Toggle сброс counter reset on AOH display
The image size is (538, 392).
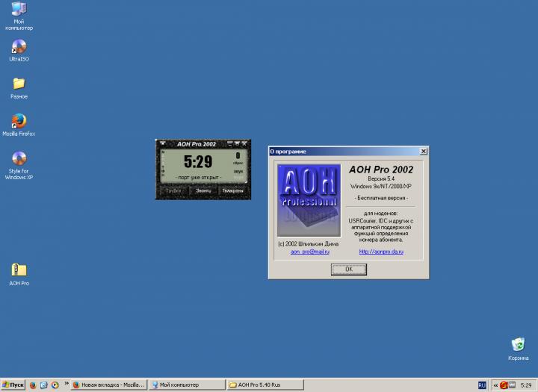pos(237,161)
